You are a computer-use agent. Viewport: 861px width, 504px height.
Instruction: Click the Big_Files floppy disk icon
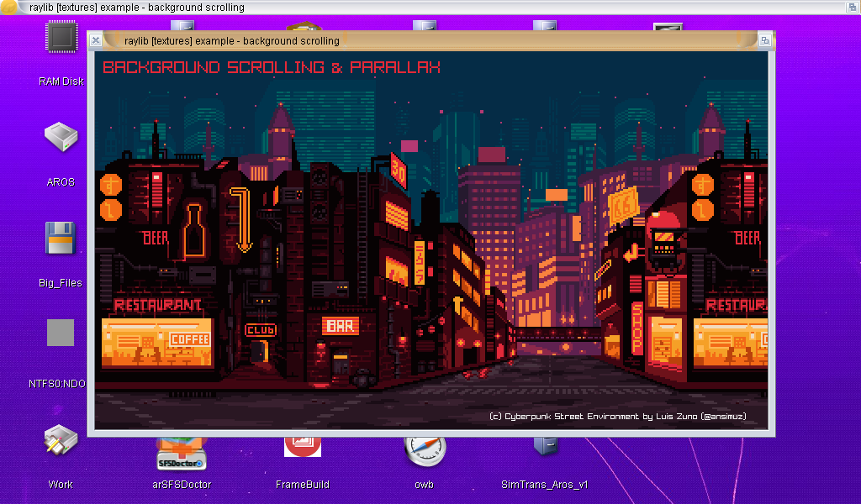61,239
